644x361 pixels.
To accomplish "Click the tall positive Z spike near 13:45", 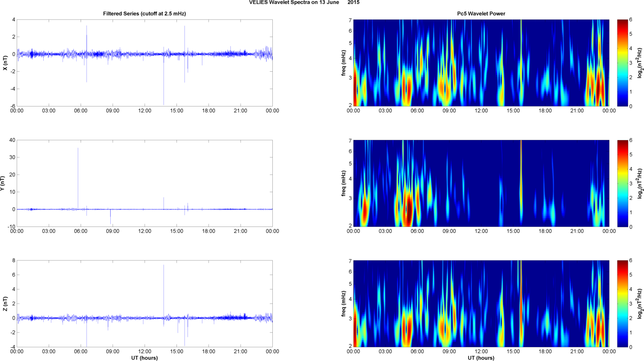I will click(164, 292).
